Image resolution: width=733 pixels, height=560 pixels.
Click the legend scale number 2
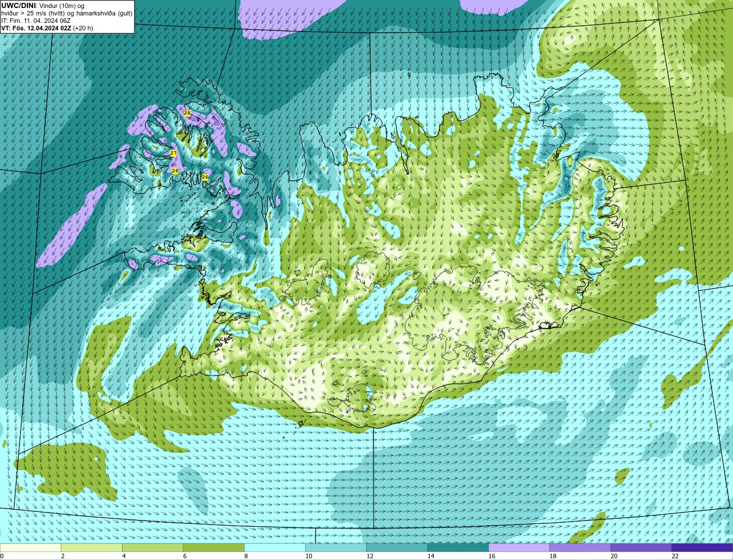pos(62,556)
